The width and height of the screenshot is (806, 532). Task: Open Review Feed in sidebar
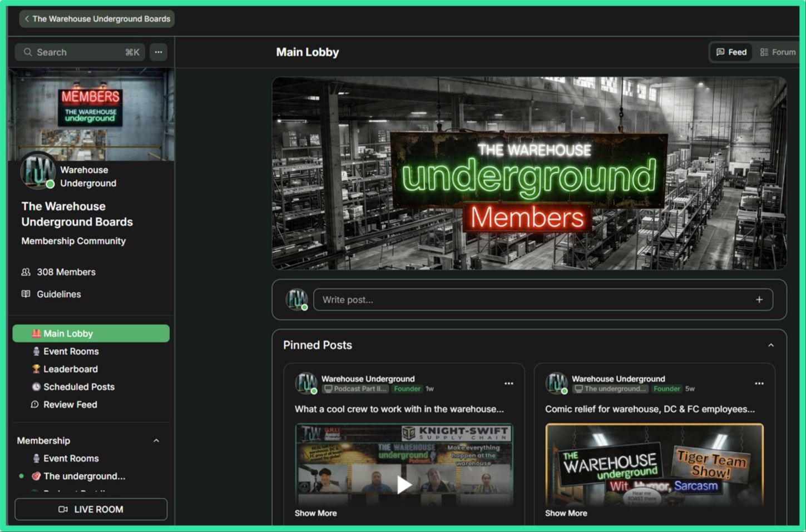(70, 405)
